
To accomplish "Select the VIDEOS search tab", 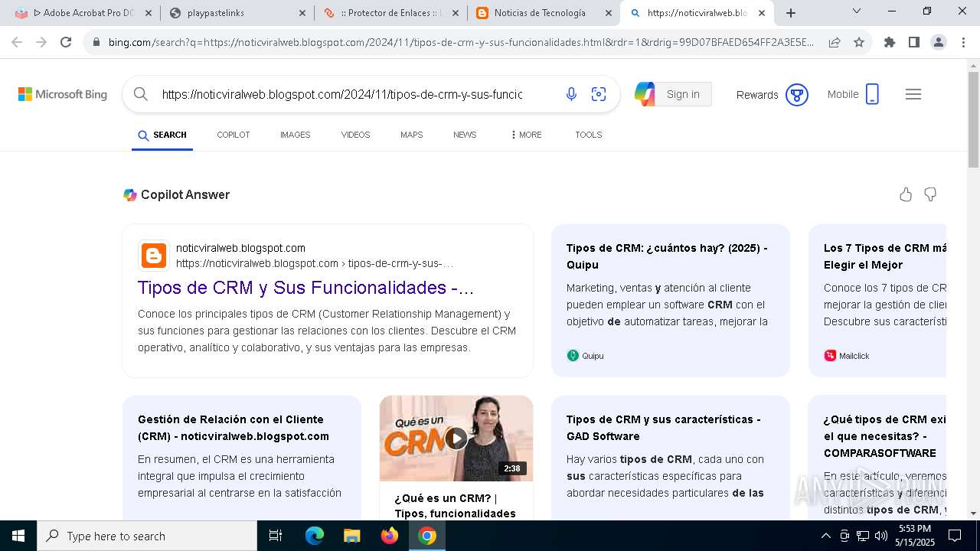I will 355,135.
